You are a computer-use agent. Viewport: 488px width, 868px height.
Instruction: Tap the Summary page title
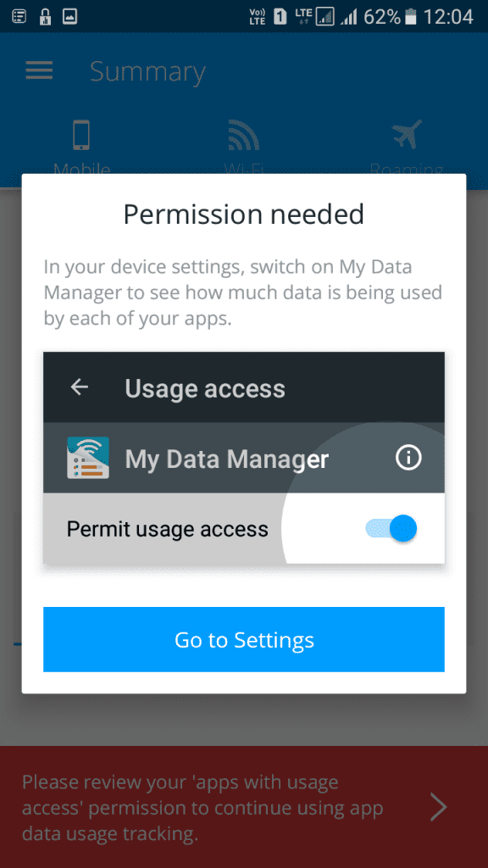(x=147, y=71)
